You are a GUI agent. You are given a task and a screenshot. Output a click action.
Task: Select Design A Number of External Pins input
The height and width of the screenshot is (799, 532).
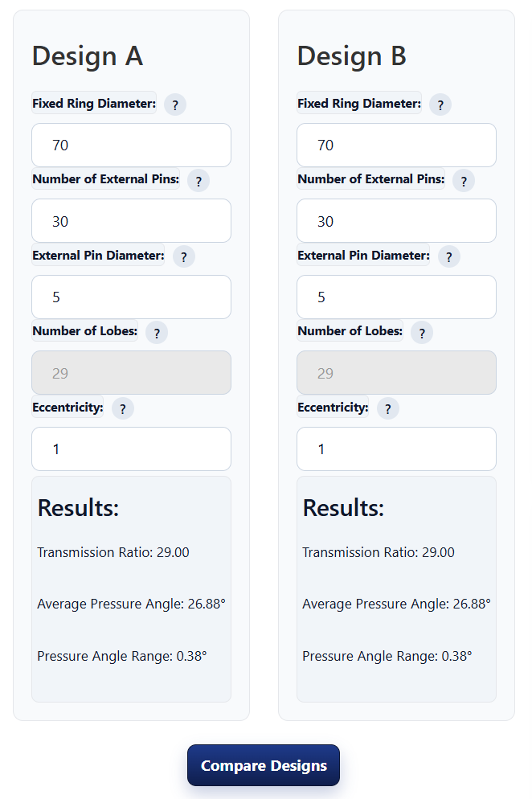tap(131, 221)
